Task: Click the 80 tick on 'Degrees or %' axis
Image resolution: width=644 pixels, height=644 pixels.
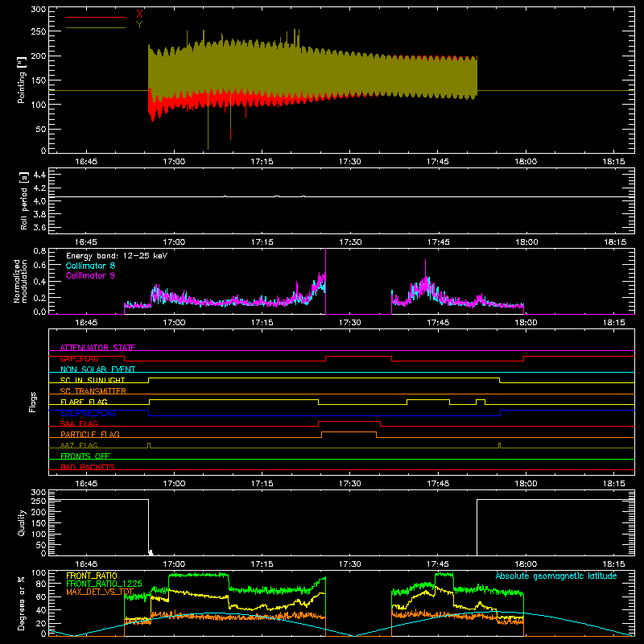Action: point(41,584)
